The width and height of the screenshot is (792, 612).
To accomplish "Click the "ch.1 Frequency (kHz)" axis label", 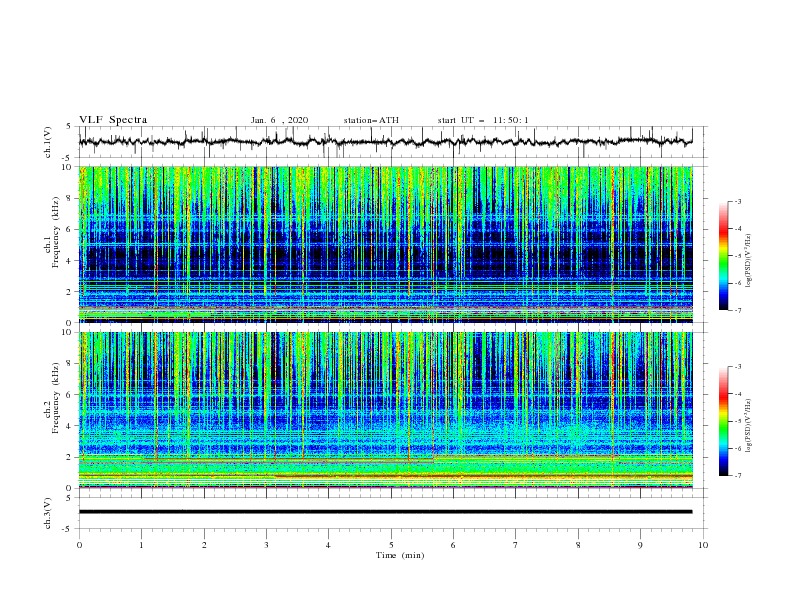I will [52, 243].
